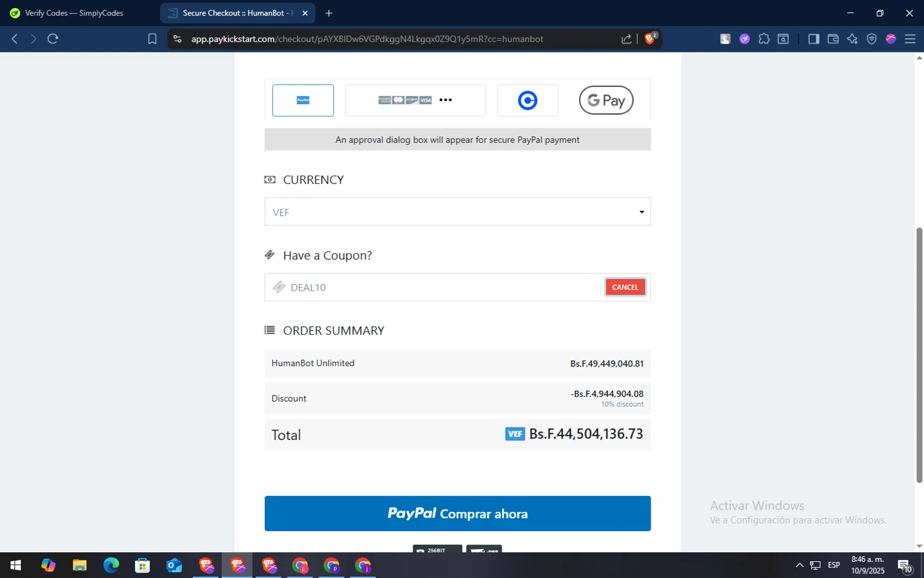The width and height of the screenshot is (924, 578).
Task: Open a new browser tab
Action: click(x=329, y=13)
